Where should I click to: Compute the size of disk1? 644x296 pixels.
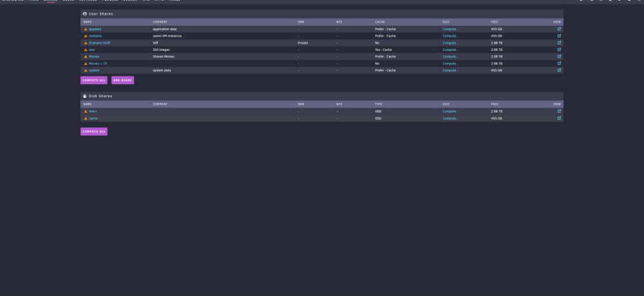click(451, 111)
